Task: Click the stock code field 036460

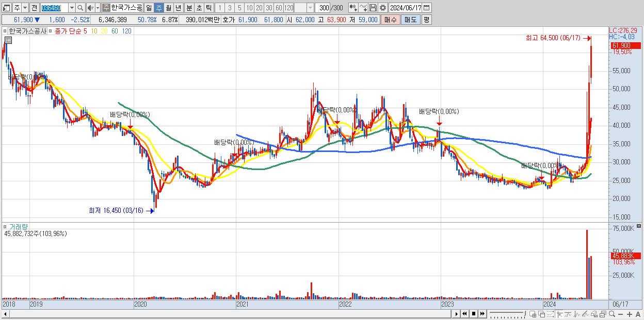Action: click(x=54, y=8)
